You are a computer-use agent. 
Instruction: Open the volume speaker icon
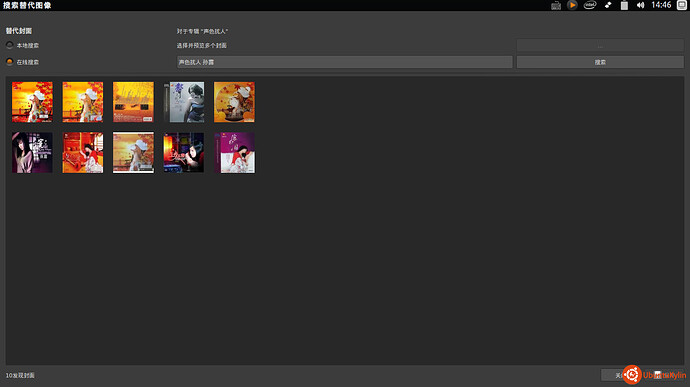coord(640,5)
